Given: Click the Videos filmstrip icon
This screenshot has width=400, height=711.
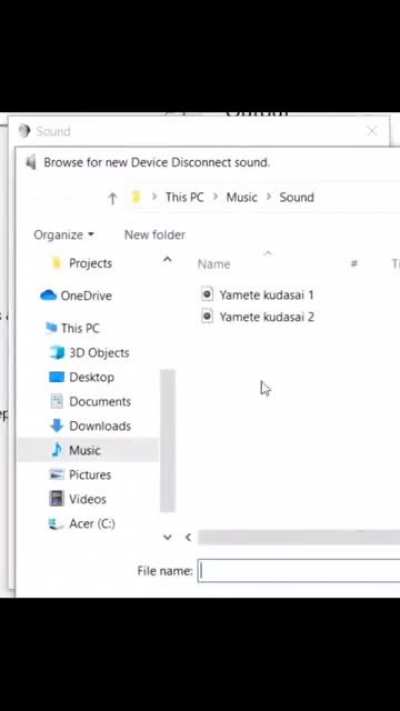Looking at the screenshot, I should (57, 499).
